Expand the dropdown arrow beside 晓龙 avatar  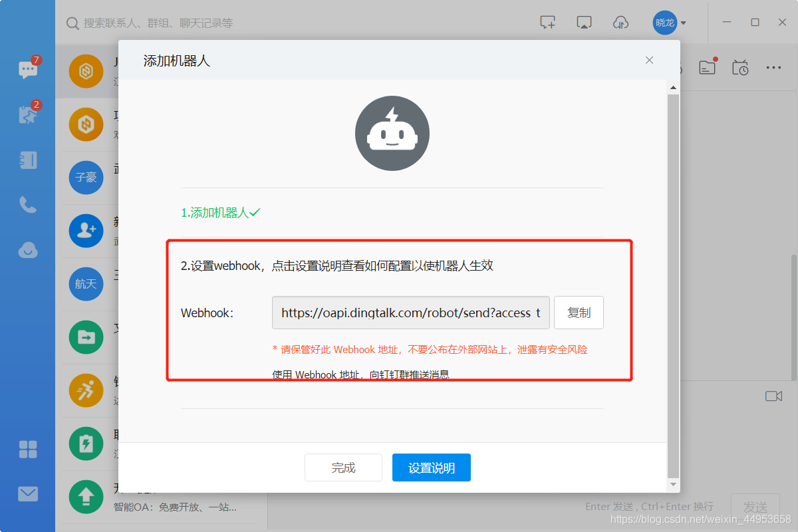tap(684, 23)
